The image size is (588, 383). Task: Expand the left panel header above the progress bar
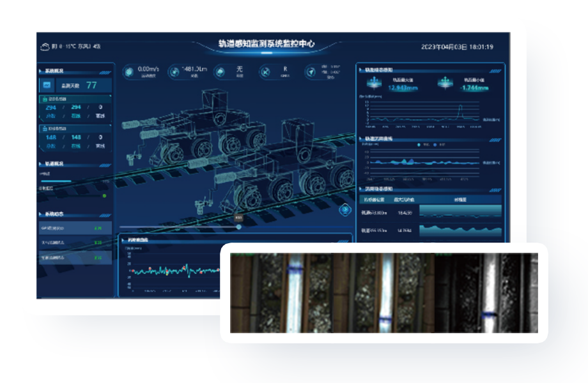point(75,164)
